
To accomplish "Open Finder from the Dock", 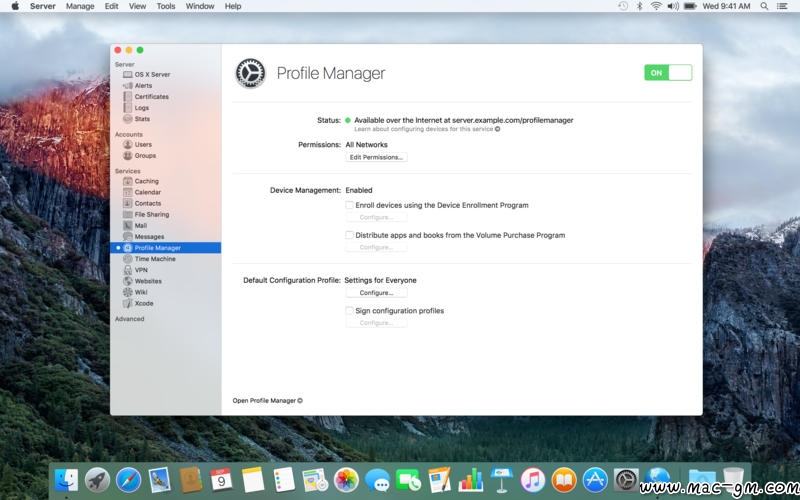I will 66,480.
